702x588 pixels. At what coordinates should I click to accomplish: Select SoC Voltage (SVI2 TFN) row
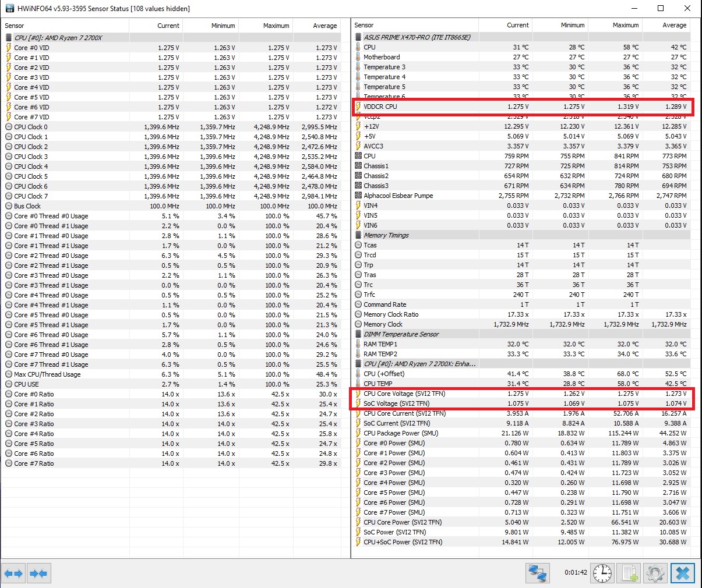click(x=521, y=403)
